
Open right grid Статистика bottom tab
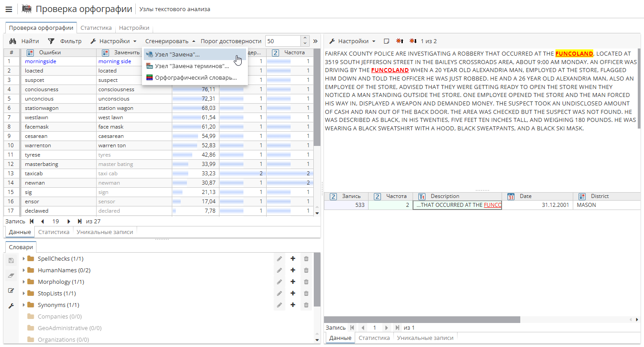click(x=374, y=338)
